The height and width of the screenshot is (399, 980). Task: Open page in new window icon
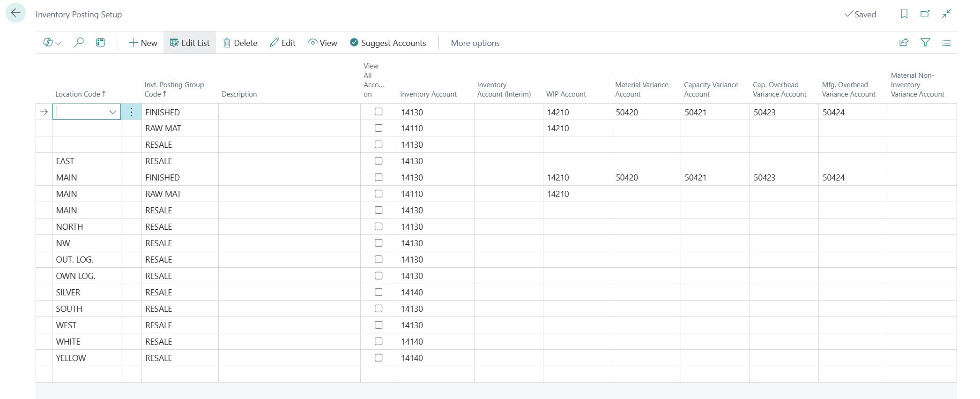925,14
